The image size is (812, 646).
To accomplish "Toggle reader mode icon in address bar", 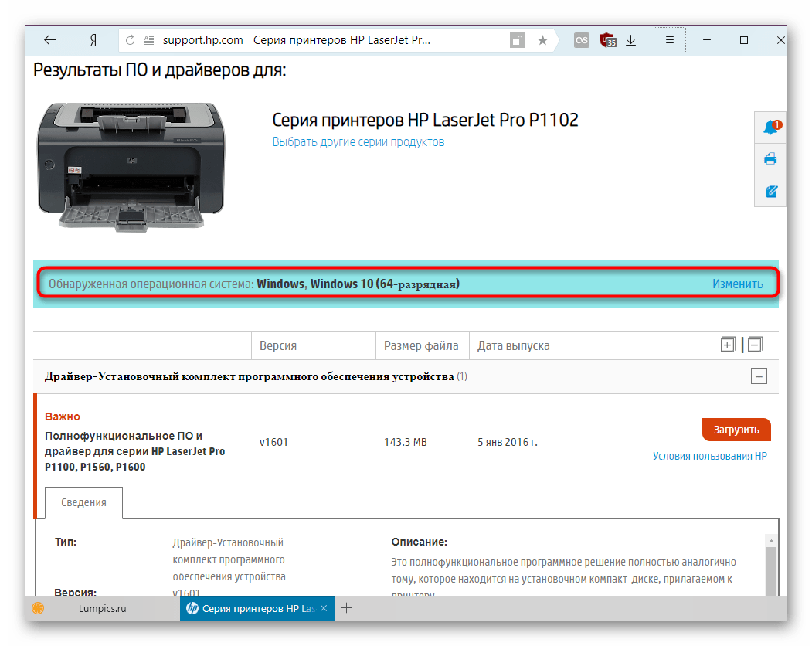I will pos(148,40).
